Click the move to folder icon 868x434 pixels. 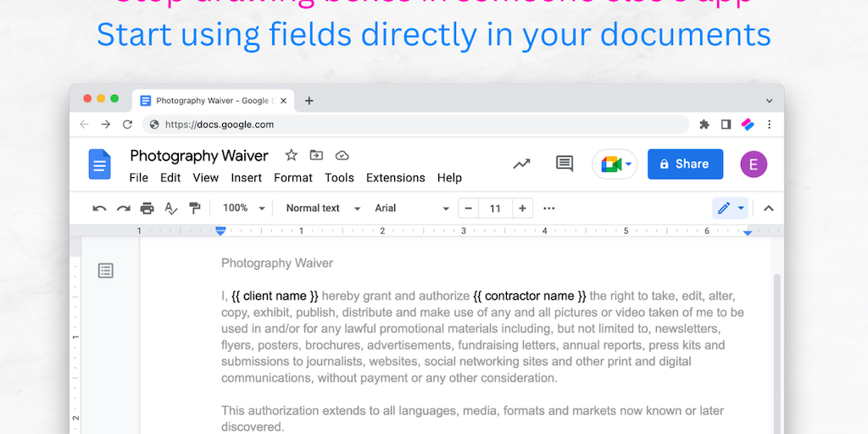click(317, 156)
